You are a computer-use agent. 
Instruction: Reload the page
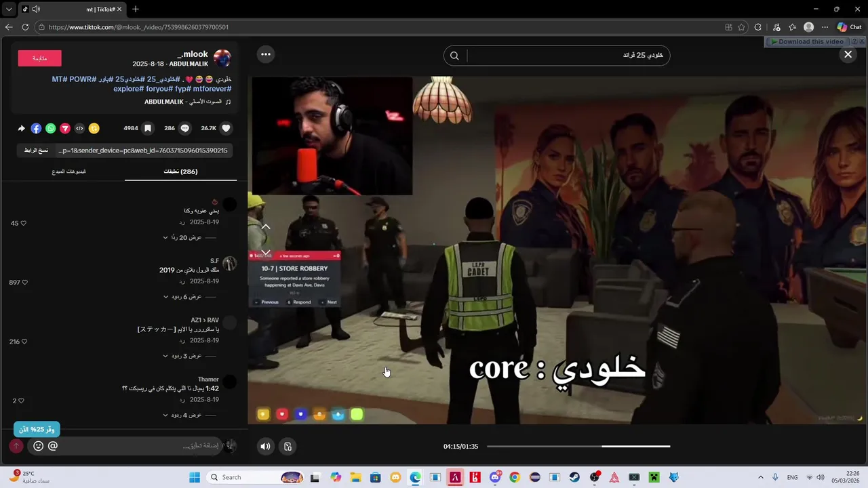[x=25, y=27]
